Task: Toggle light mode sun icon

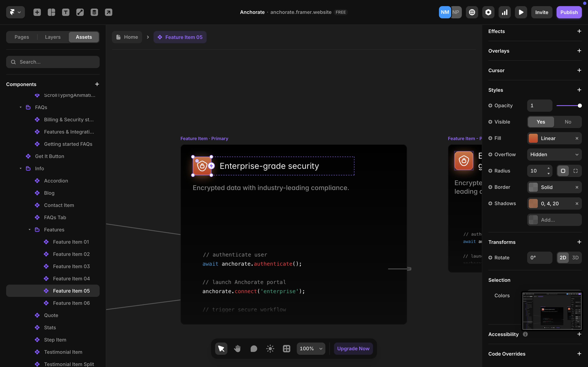Action: (270, 349)
